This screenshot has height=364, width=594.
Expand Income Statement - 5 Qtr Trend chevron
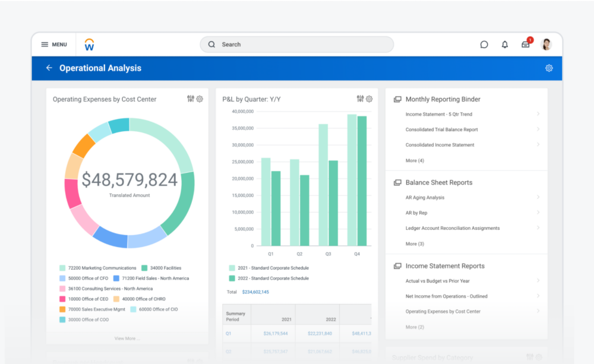(x=538, y=114)
